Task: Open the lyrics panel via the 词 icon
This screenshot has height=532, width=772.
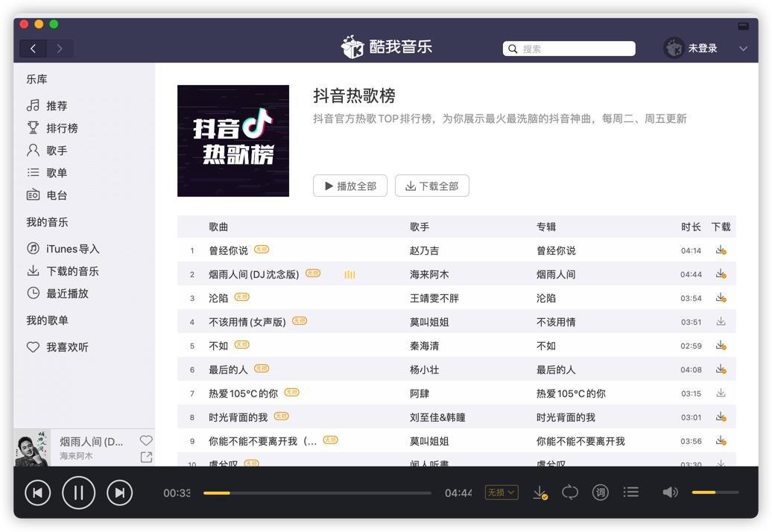Action: [600, 493]
